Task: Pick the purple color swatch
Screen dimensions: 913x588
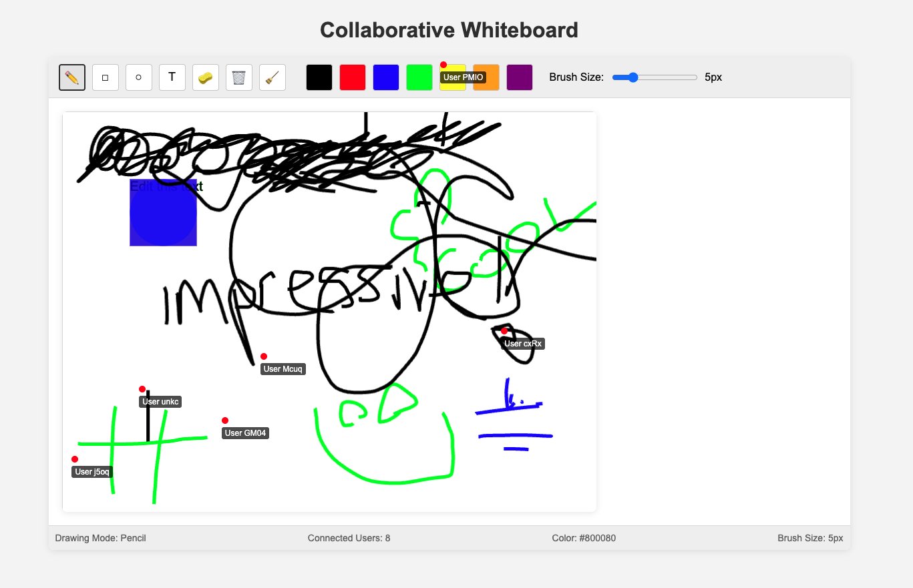Action: coord(520,77)
